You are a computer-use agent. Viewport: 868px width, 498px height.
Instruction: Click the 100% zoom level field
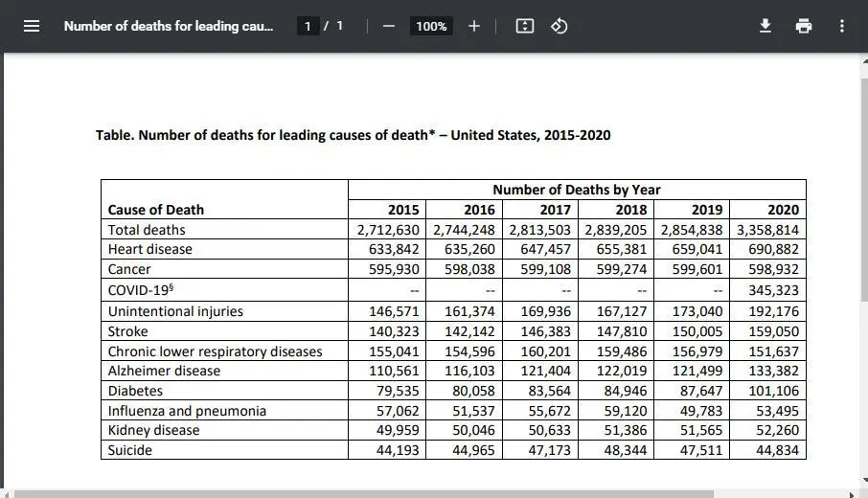tap(431, 26)
